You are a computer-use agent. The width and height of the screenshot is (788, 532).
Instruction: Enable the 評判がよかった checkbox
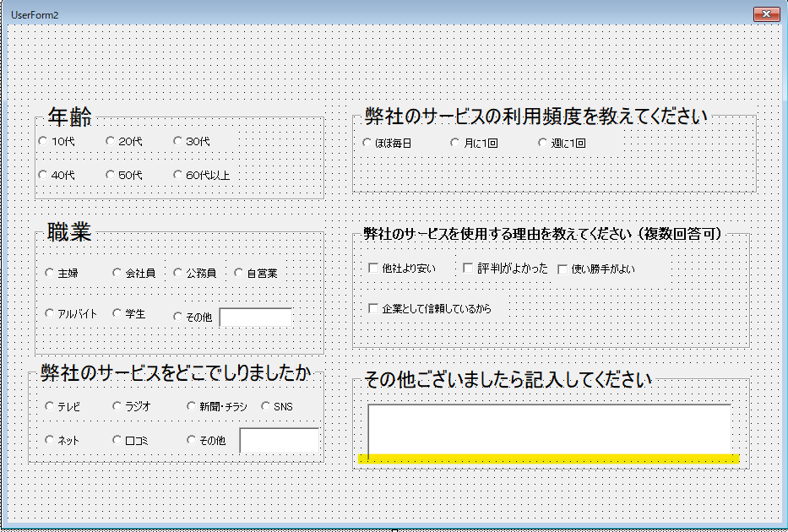click(x=467, y=268)
